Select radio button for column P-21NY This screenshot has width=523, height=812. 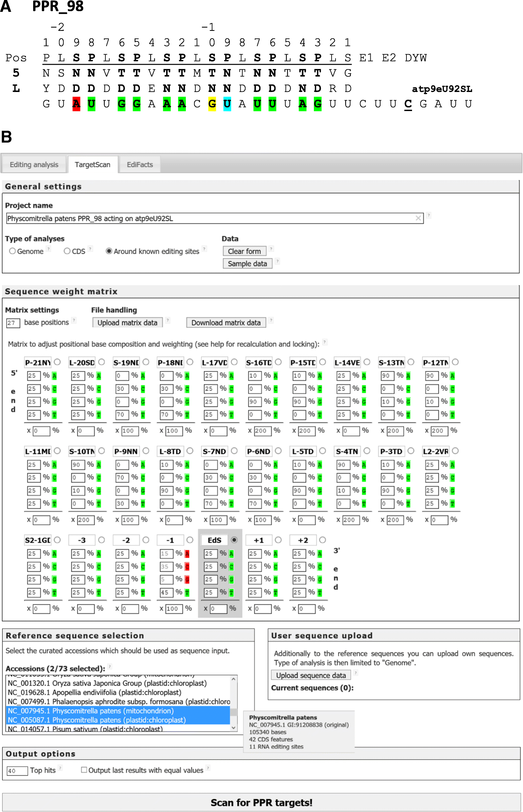click(57, 362)
